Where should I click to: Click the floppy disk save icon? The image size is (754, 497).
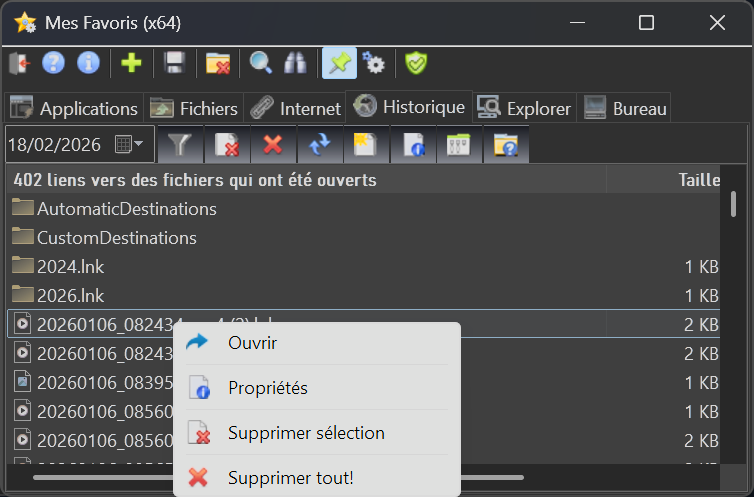click(x=174, y=64)
